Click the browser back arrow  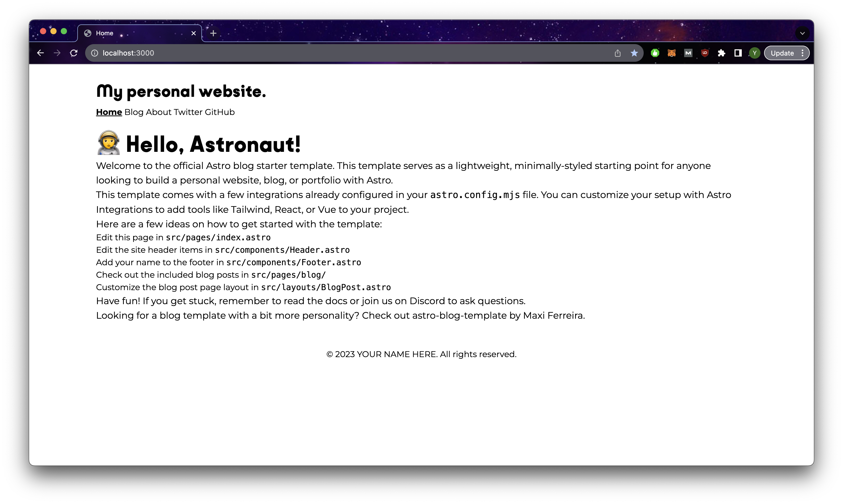click(x=40, y=53)
